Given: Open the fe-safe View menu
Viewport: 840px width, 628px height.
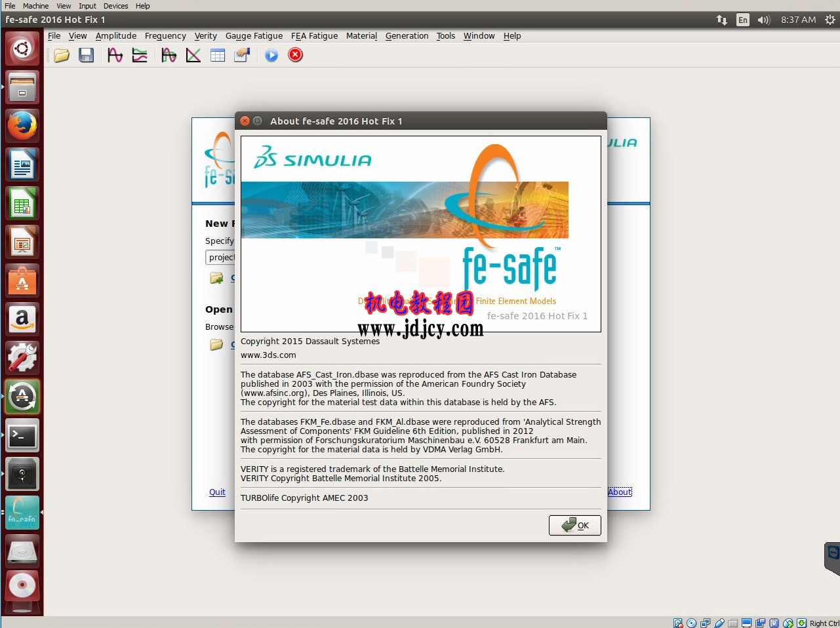Looking at the screenshot, I should [x=77, y=36].
